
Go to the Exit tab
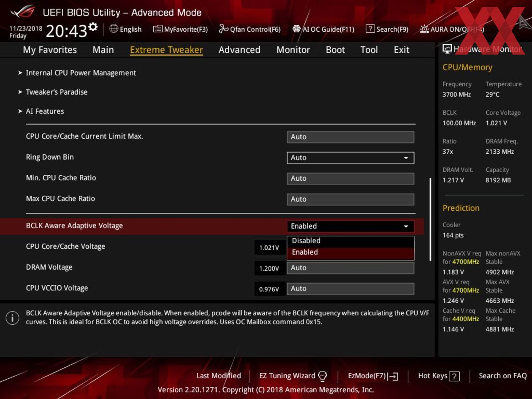pyautogui.click(x=401, y=50)
